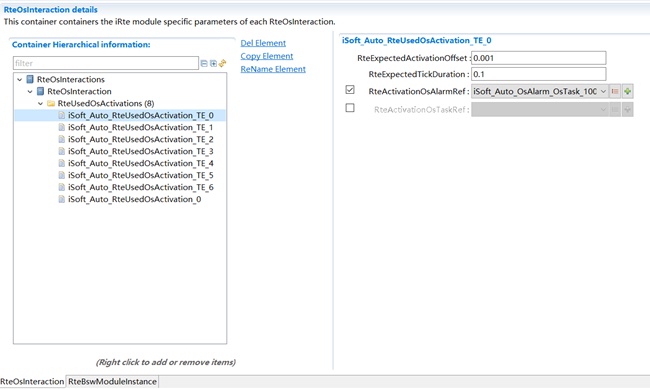Click the yellow link-with-editor icon

coord(223,63)
